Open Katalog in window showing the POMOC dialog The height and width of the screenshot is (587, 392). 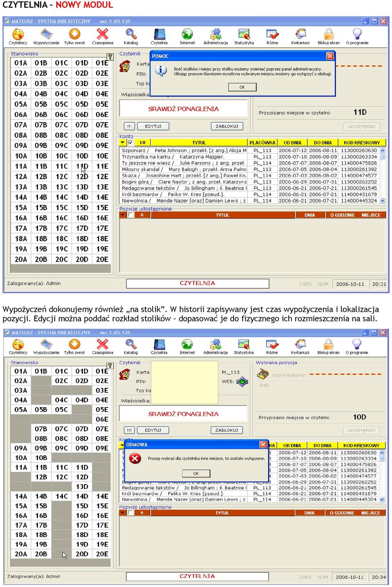(x=131, y=36)
